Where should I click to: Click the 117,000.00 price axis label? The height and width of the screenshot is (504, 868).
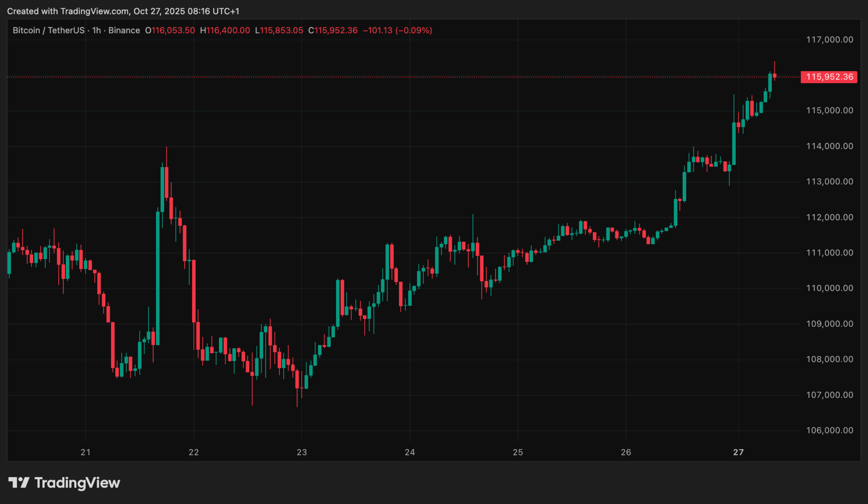[x=829, y=40]
